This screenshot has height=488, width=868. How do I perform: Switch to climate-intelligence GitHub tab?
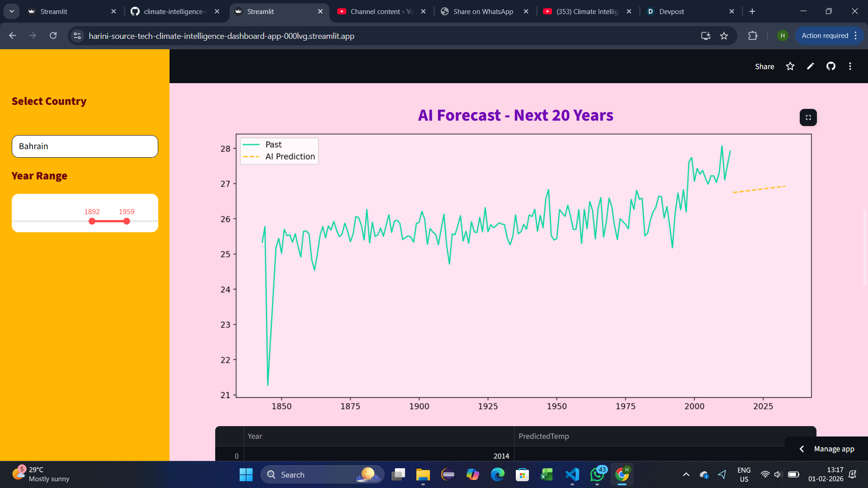coord(174,11)
